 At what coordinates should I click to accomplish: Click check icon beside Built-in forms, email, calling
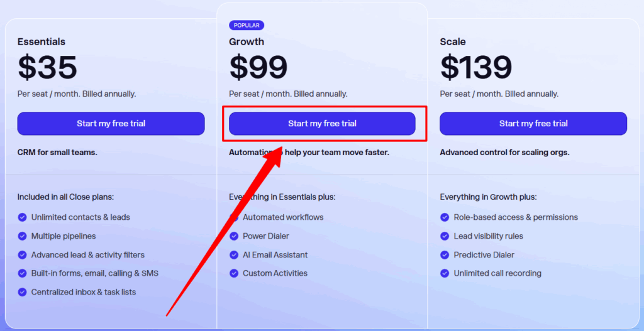[x=23, y=273]
